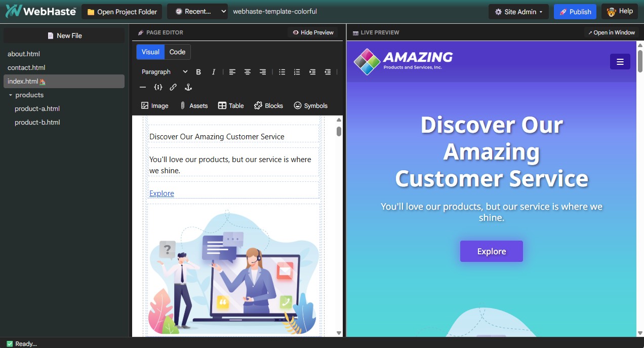The width and height of the screenshot is (644, 348).
Task: Apply italic formatting
Action: pos(214,72)
